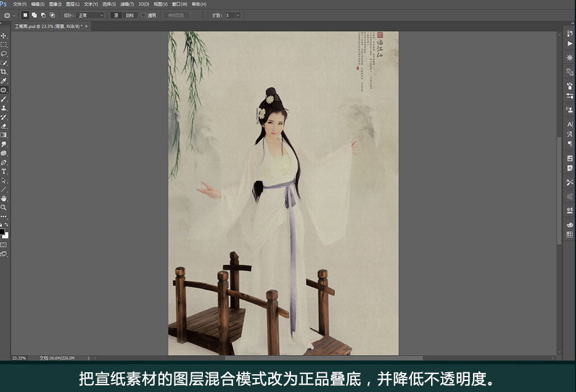Reset to default foreground/background colors
Screen dimensions: 576x392
pos(1,224)
